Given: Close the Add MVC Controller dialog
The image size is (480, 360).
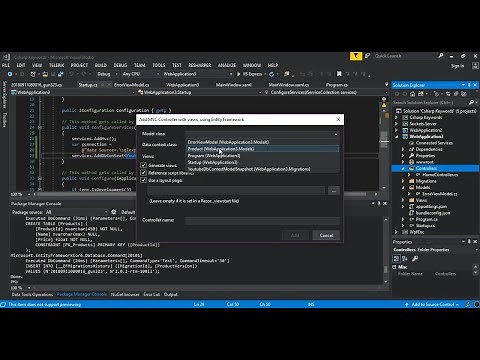Looking at the screenshot, I should 338,119.
